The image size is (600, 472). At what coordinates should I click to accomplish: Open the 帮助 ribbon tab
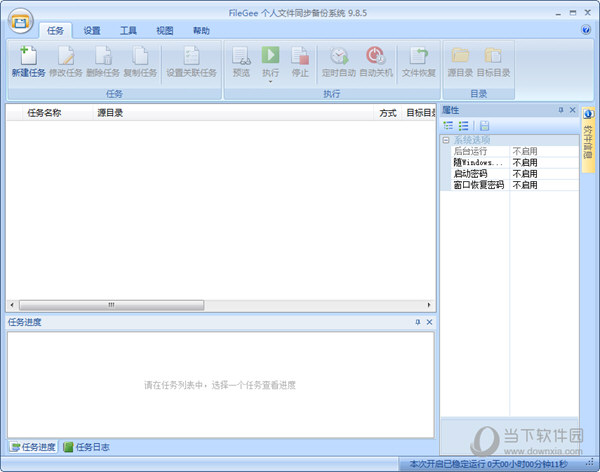[201, 31]
